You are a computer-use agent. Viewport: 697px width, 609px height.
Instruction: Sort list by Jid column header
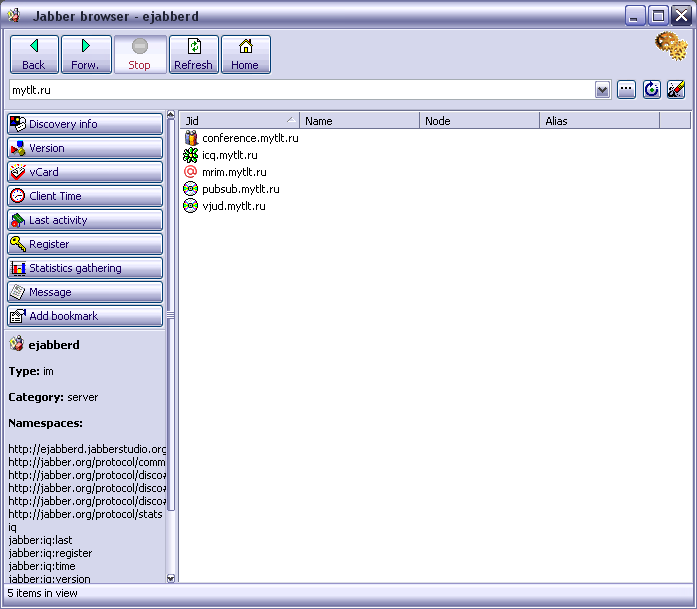(238, 121)
